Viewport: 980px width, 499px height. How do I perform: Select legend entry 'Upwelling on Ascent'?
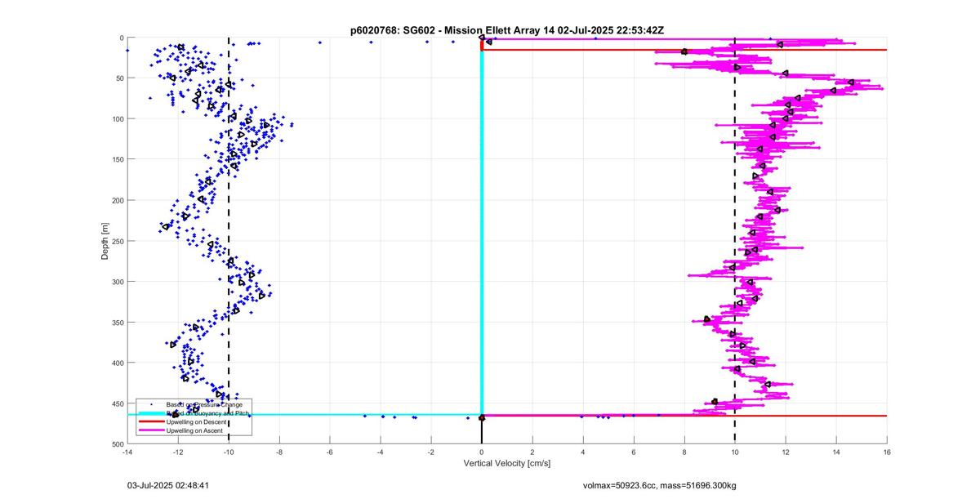click(196, 430)
